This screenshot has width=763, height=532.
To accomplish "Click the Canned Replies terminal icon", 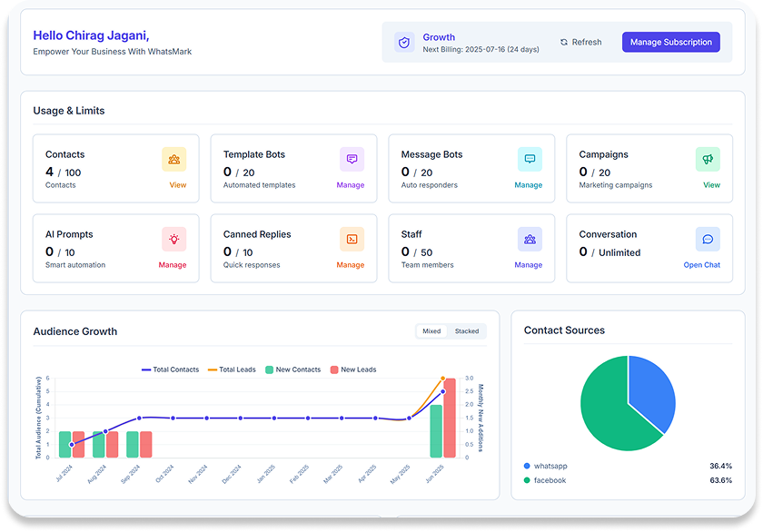I will pyautogui.click(x=352, y=239).
